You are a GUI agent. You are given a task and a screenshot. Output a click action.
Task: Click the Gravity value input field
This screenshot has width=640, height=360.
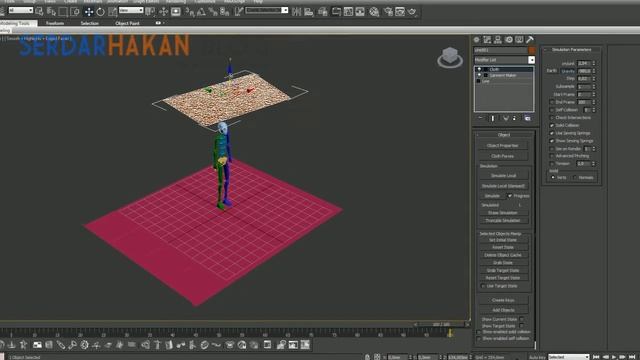(584, 71)
